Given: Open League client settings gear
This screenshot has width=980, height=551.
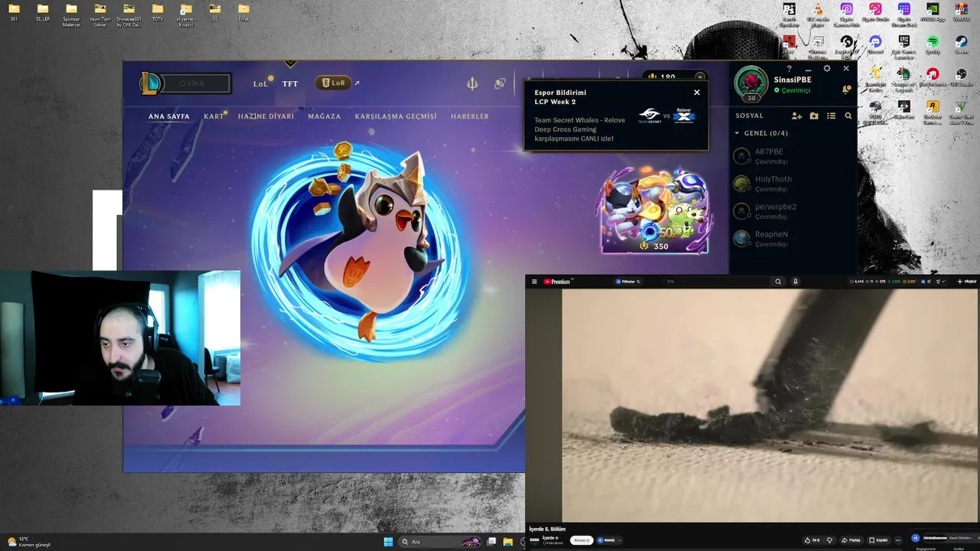Looking at the screenshot, I should click(x=827, y=68).
